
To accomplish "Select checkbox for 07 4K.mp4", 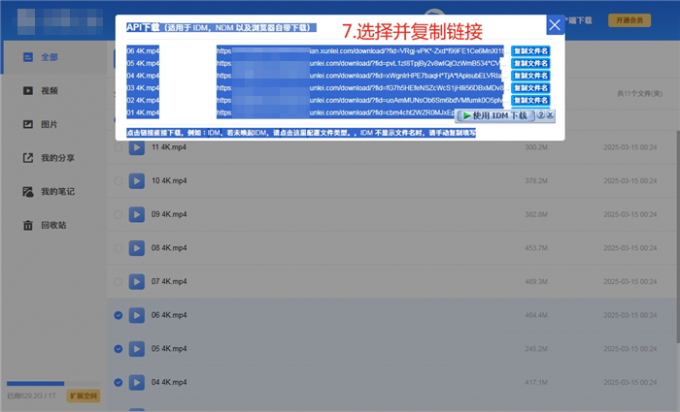I will (x=118, y=281).
